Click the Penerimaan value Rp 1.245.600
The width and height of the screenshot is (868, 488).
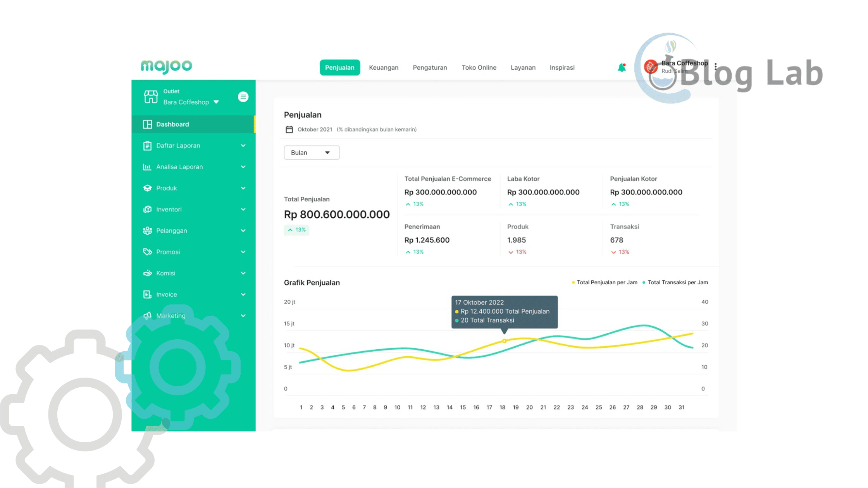click(x=427, y=240)
